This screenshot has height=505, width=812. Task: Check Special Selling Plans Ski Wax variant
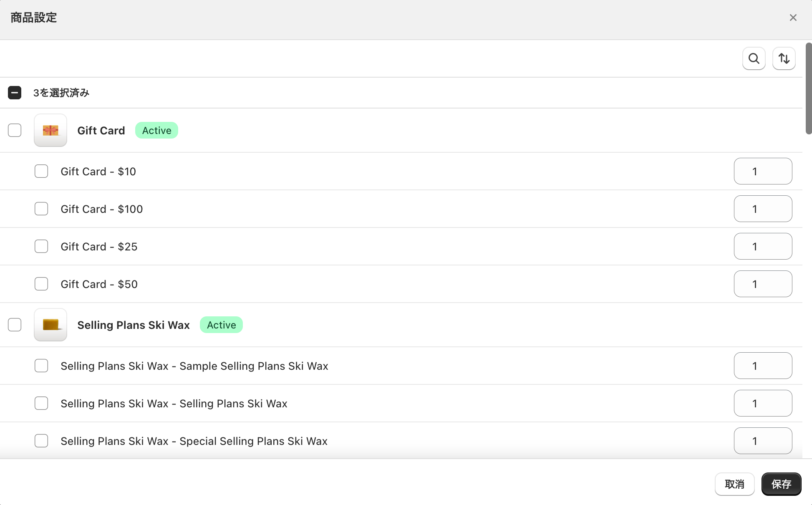[x=41, y=441]
